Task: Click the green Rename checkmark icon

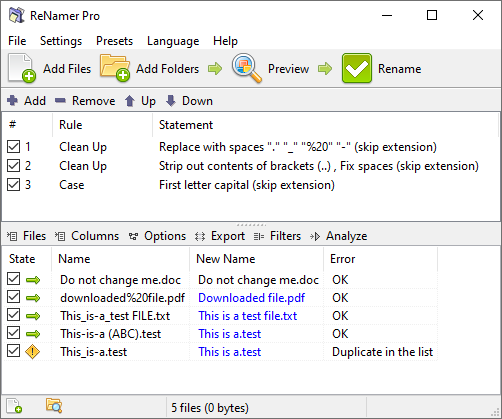Action: pos(356,68)
